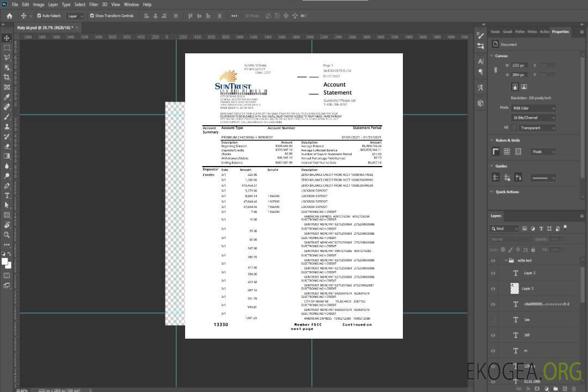Click the Home icon in options bar
Image resolution: width=588 pixels, height=392 pixels.
9,16
